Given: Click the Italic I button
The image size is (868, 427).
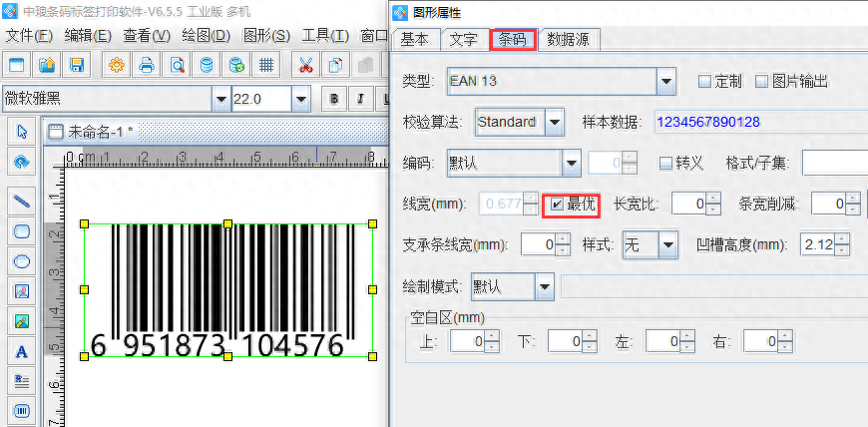Looking at the screenshot, I should click(361, 99).
